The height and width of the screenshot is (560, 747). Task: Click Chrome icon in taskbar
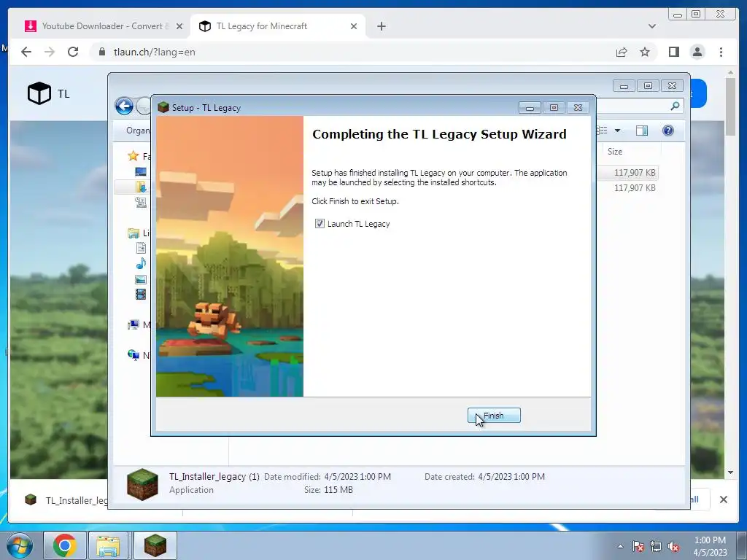[x=65, y=545]
